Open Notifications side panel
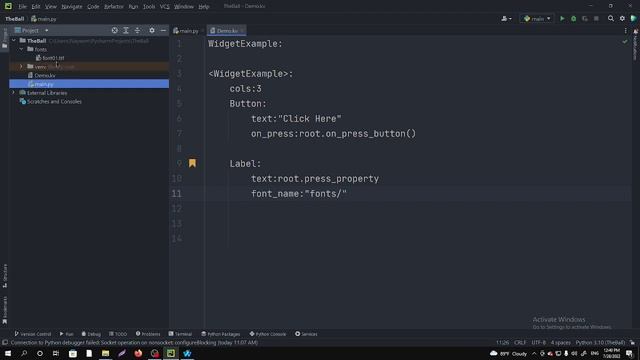This screenshot has width=640, height=360. (635, 44)
